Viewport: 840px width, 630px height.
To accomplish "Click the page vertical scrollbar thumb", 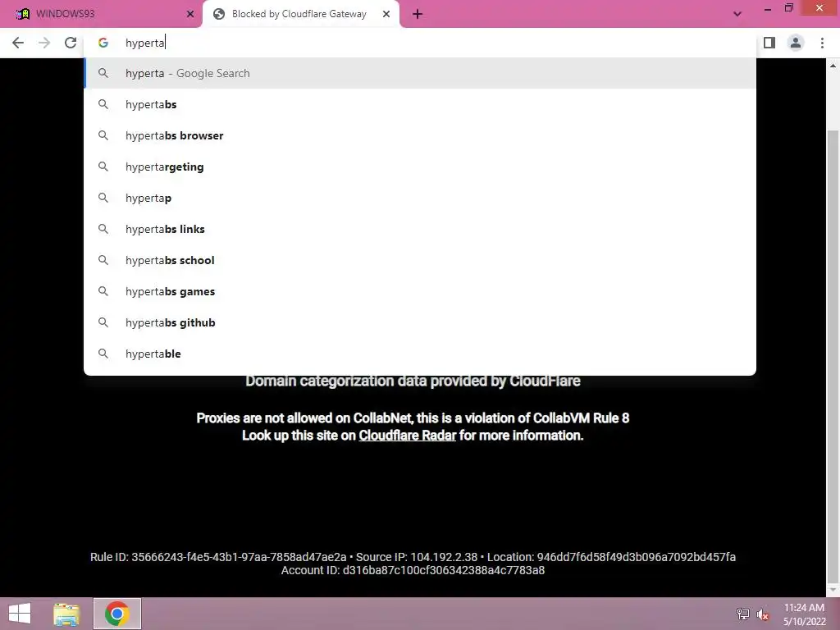I will pos(833,356).
